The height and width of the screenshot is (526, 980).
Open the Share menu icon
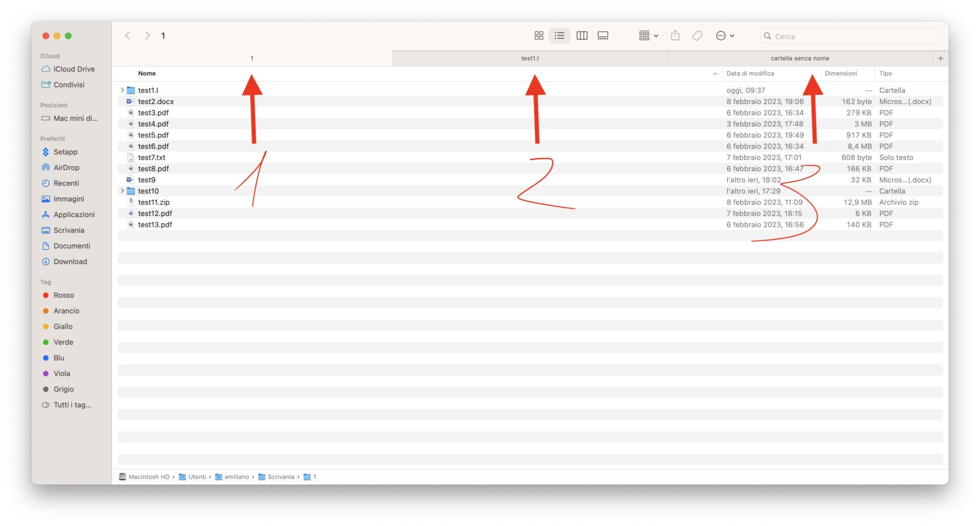point(675,35)
